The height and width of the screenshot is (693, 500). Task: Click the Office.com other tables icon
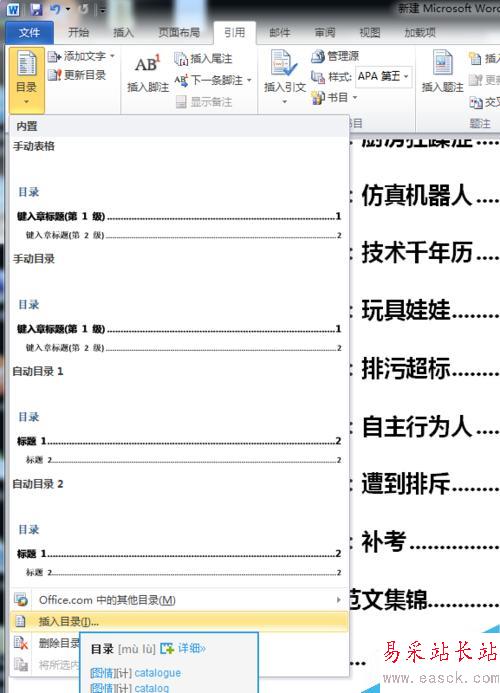point(21,600)
